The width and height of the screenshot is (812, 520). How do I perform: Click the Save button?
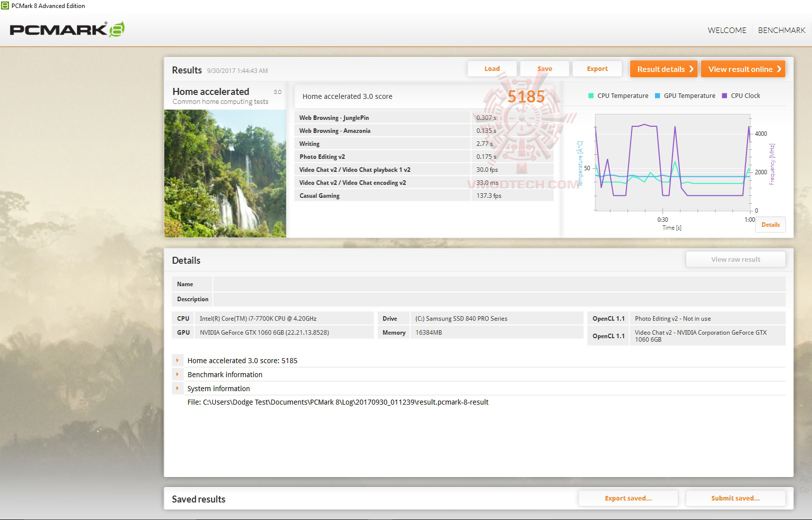click(544, 69)
